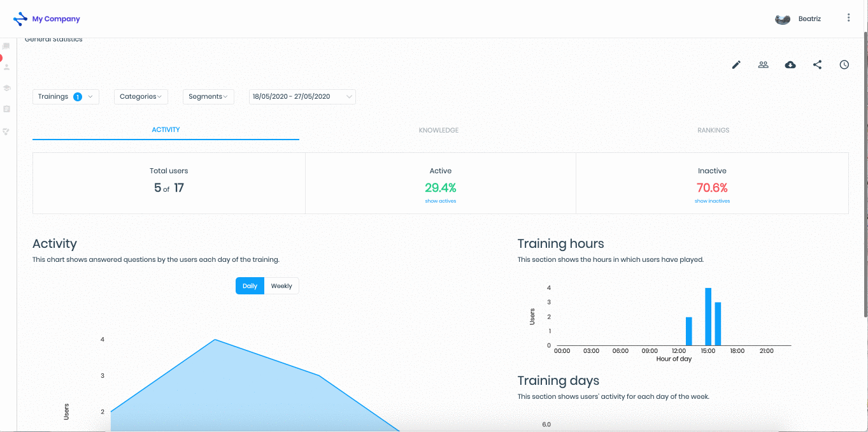Open the clipboard sidebar icon

[x=6, y=109]
